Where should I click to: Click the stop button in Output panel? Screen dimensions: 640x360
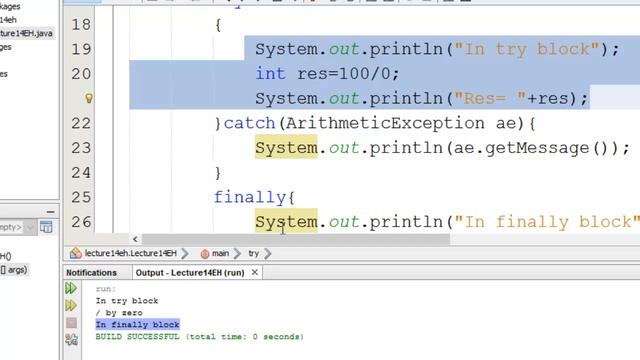tap(71, 323)
